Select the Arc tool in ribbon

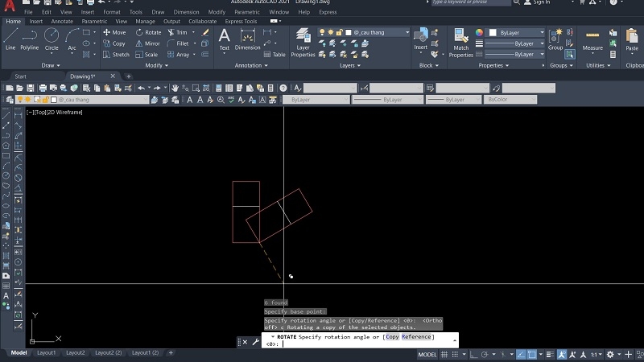tap(72, 39)
